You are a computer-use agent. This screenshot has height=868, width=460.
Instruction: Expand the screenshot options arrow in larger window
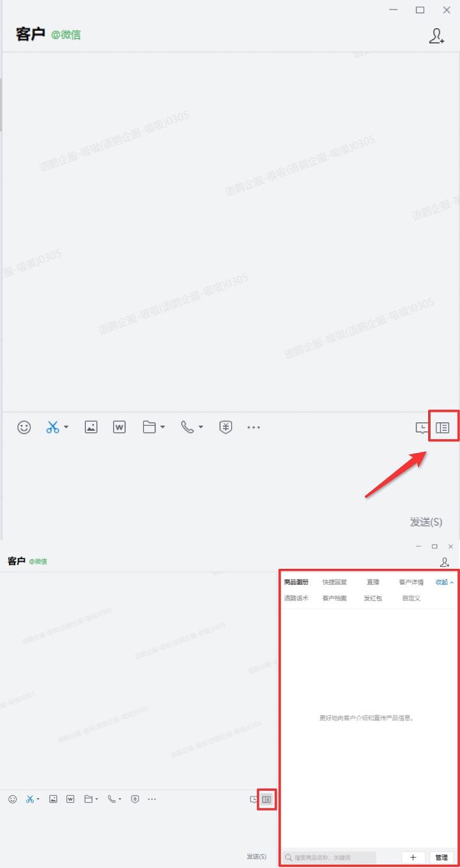(x=66, y=428)
